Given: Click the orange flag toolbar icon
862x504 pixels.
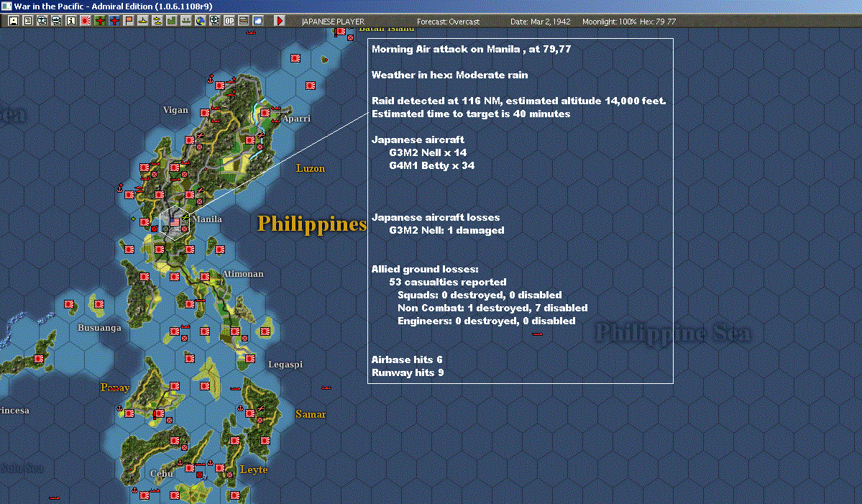Looking at the screenshot, I should (x=128, y=21).
